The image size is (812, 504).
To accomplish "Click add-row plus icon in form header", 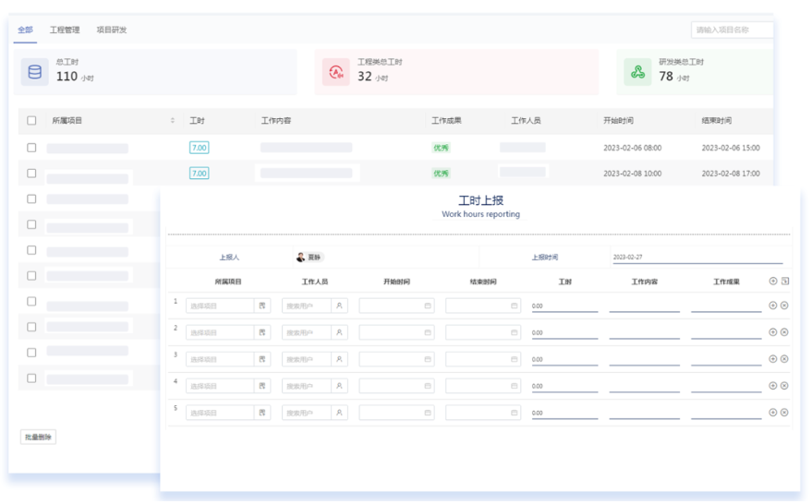I will coord(773,282).
